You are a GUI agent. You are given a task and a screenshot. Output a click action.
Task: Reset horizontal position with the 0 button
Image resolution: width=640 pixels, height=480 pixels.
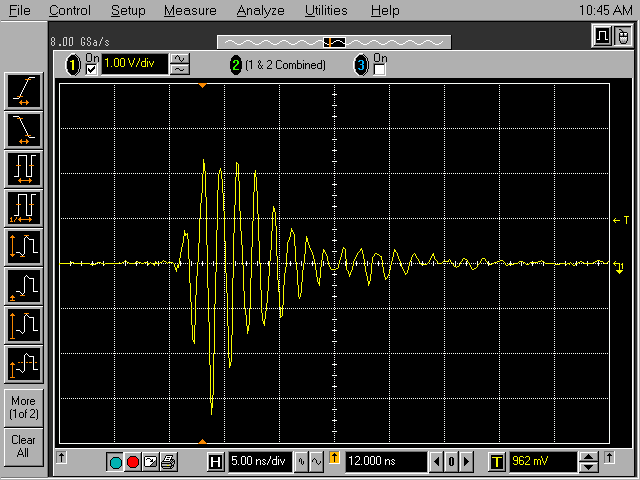coord(451,462)
